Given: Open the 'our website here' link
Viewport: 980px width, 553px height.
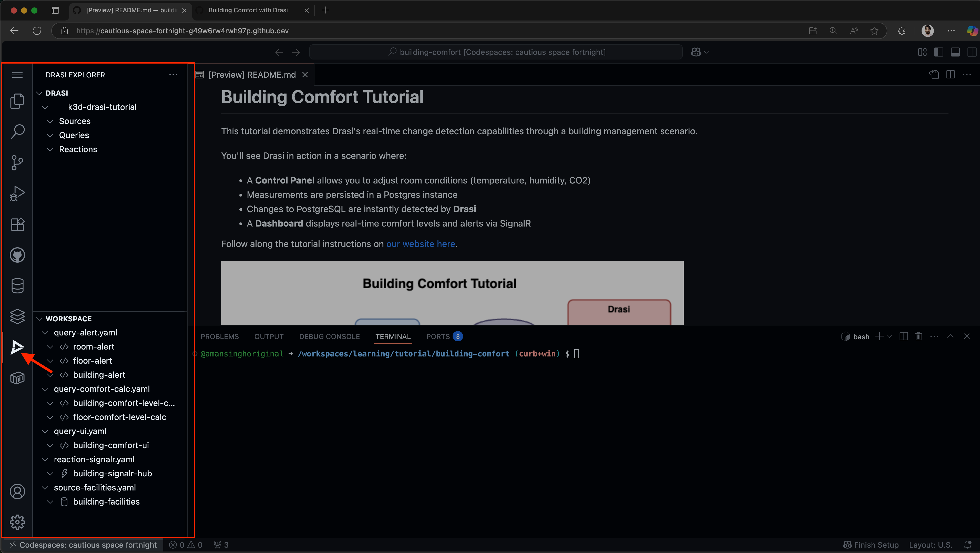Looking at the screenshot, I should click(x=420, y=244).
